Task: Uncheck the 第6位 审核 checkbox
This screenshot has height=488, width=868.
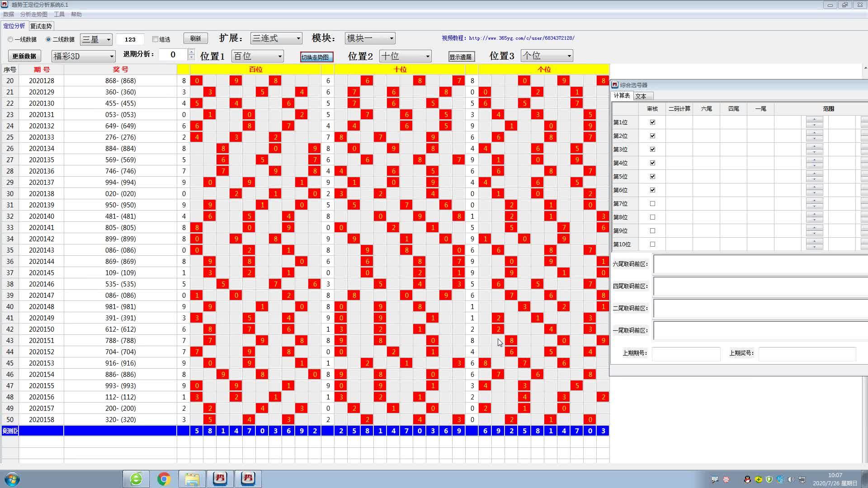Action: [652, 190]
